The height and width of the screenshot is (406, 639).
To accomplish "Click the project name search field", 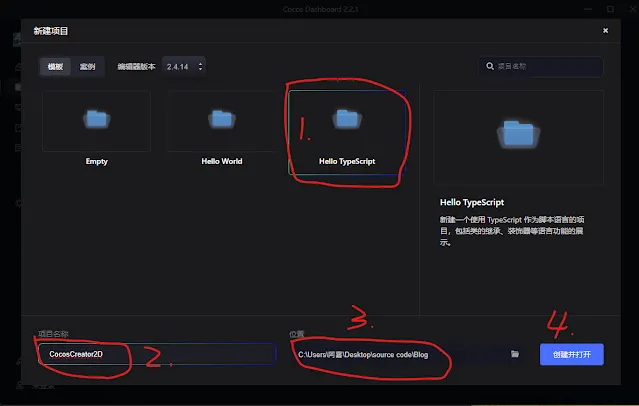I will [x=541, y=66].
